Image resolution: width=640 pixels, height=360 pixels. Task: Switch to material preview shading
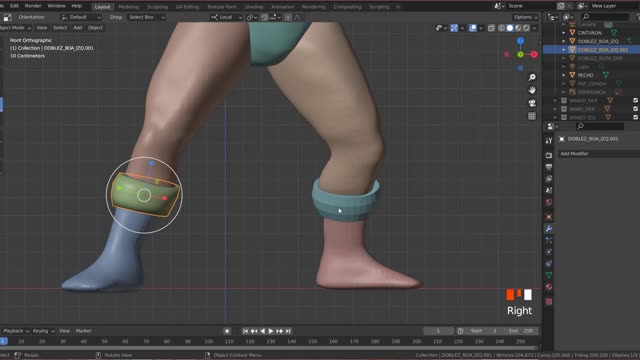(518, 28)
